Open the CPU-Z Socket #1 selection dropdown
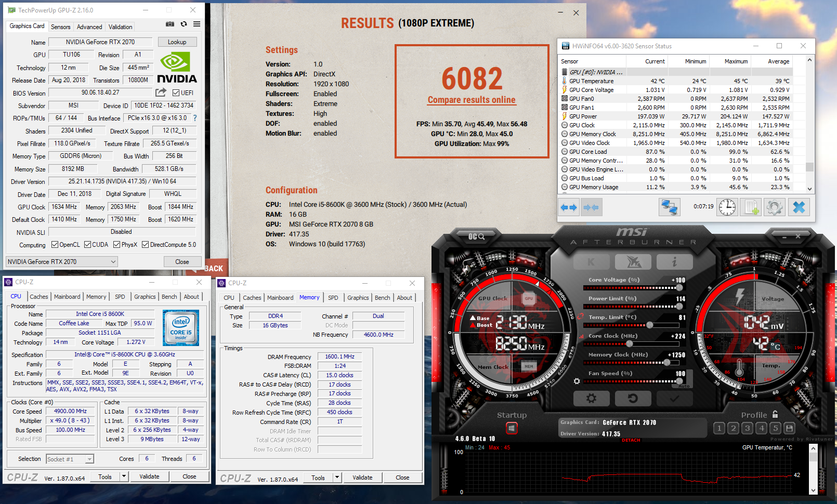The width and height of the screenshot is (837, 504). [70, 459]
